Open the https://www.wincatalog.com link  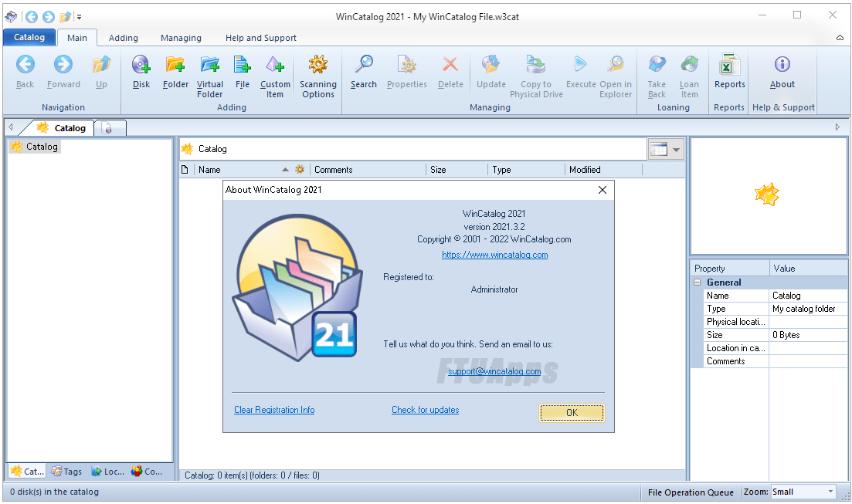click(x=494, y=255)
